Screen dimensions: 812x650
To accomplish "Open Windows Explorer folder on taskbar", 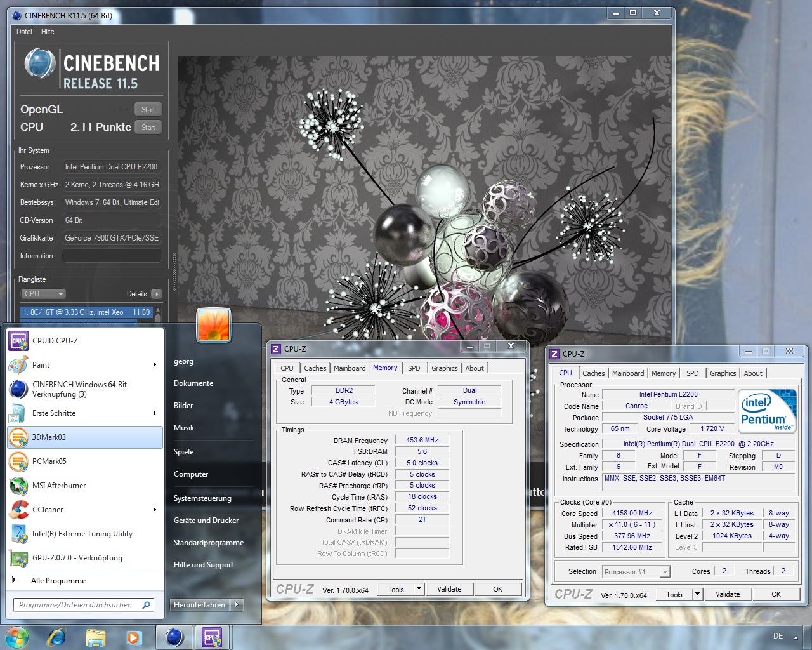I will (95, 637).
